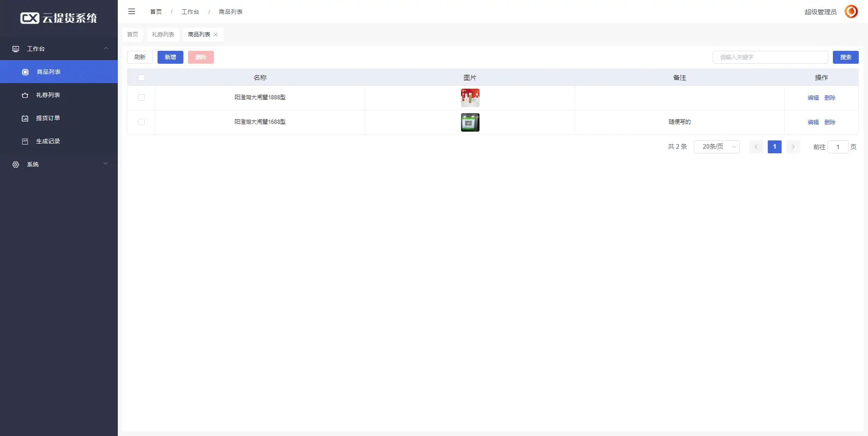868x436 pixels.
Task: Switch to the 礼券列表 tab
Action: click(163, 35)
